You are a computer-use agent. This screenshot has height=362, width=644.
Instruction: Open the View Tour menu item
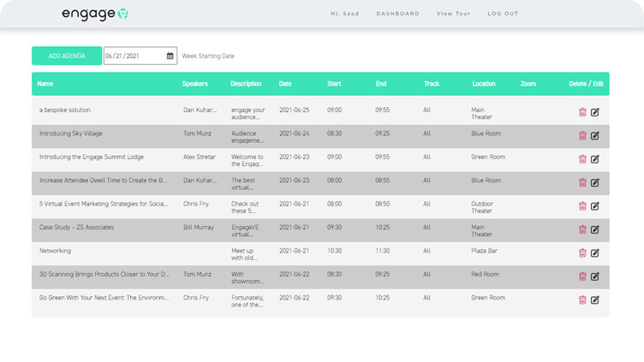453,14
